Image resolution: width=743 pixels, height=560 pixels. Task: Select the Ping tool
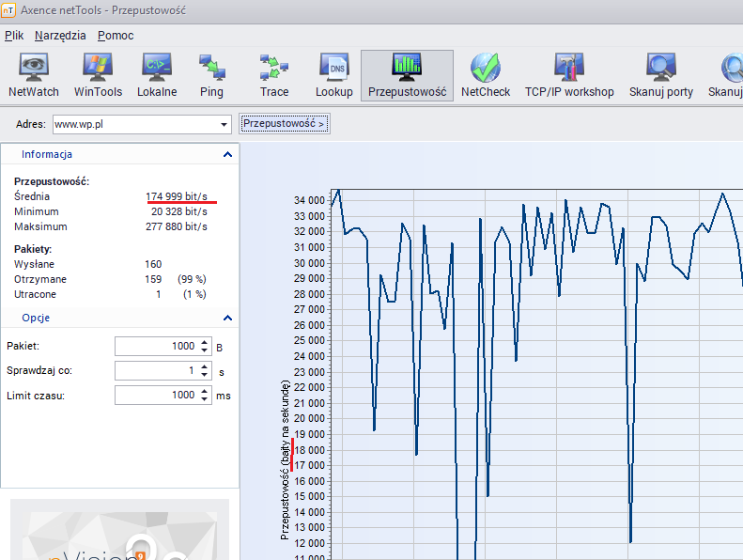211,75
